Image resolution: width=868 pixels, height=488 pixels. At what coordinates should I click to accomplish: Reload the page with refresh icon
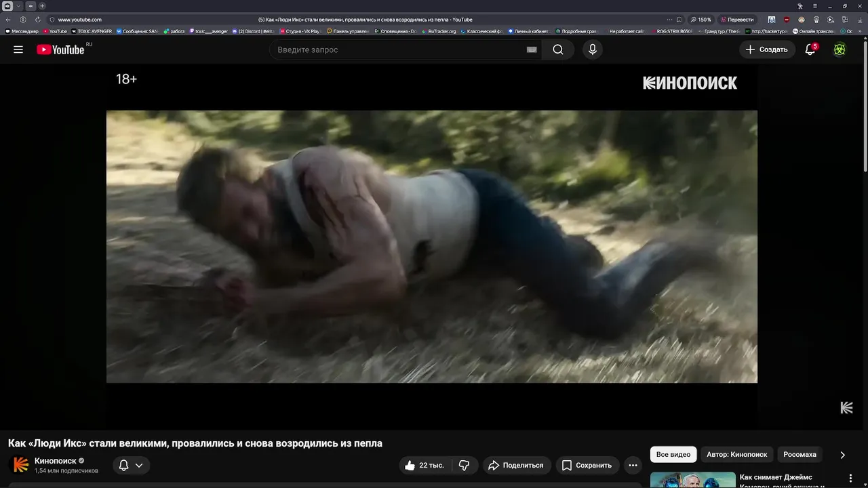[37, 20]
